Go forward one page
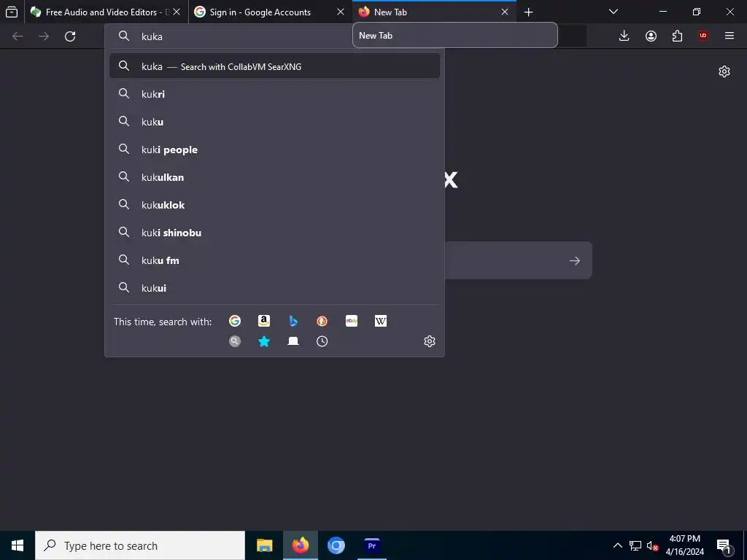This screenshot has width=747, height=560. point(44,36)
